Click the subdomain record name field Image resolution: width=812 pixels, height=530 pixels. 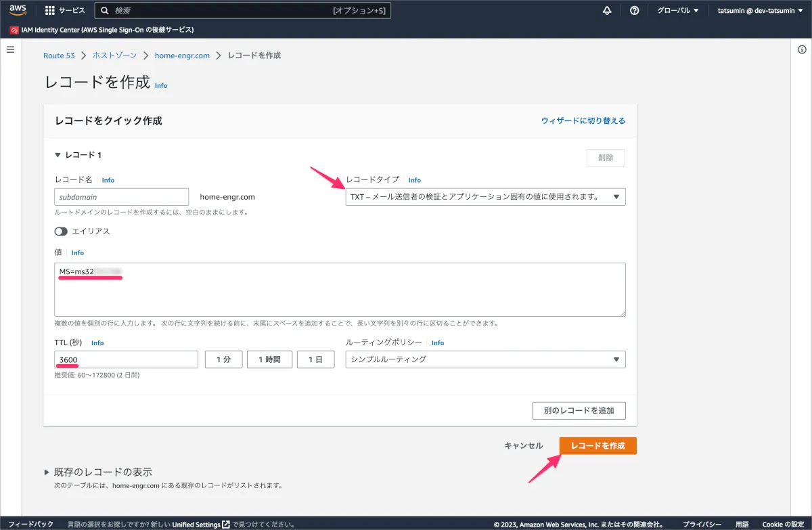coord(121,197)
